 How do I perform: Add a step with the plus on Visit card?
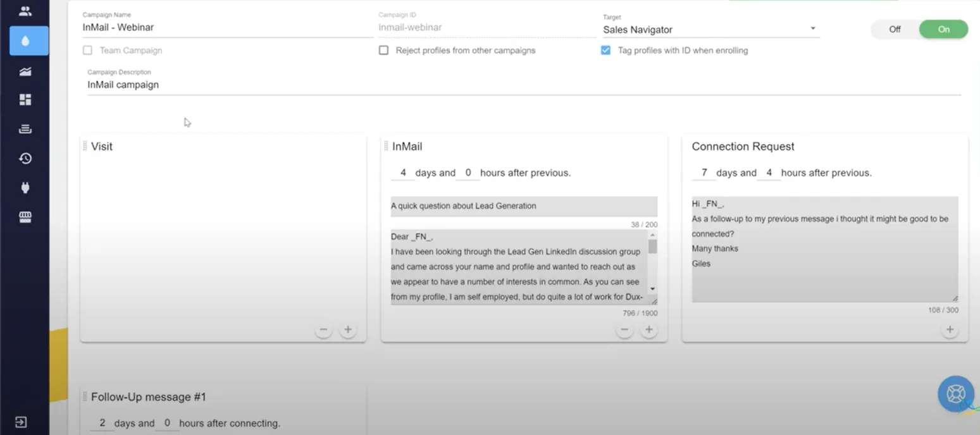coord(347,329)
